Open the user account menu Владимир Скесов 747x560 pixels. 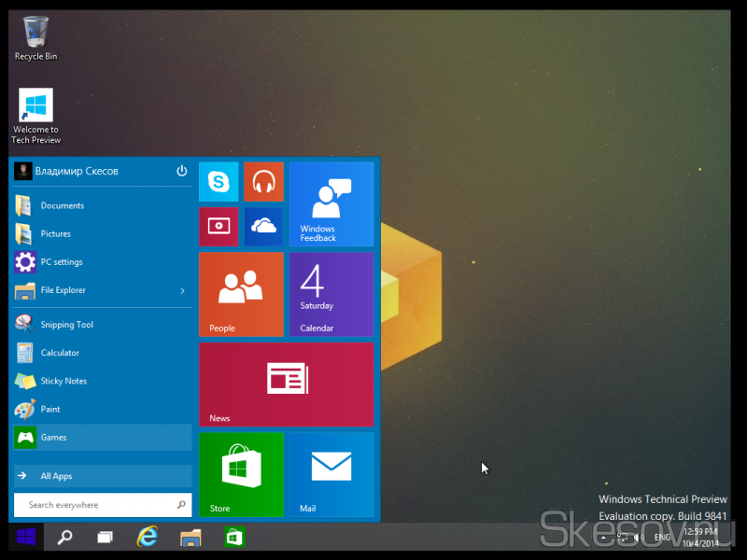pos(75,171)
